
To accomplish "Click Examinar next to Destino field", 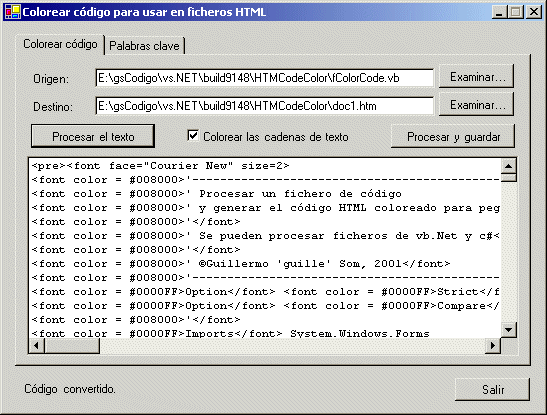I will click(477, 104).
